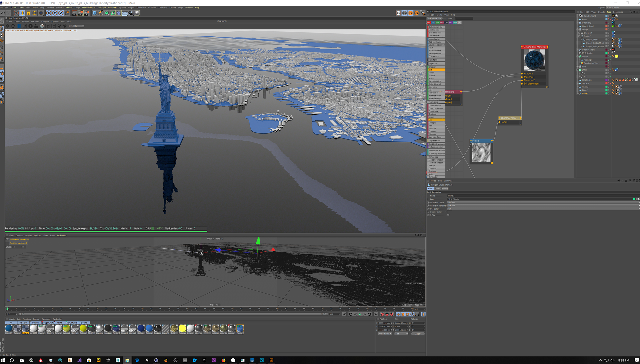Open the Octane menu
Screen dimensions: 640x364
tap(173, 7)
